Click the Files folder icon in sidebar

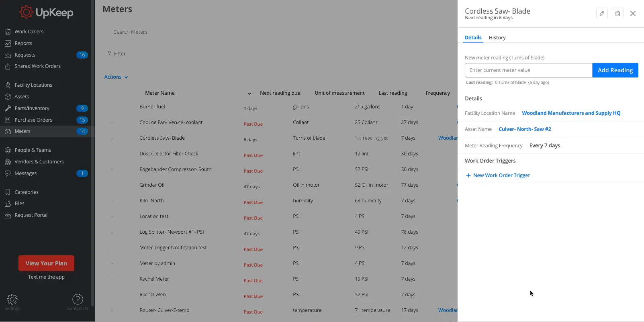8,204
